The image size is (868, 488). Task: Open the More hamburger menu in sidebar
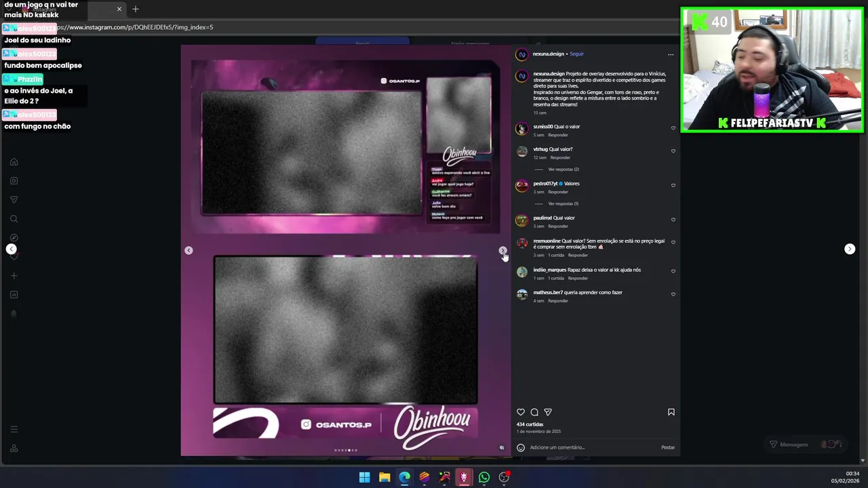coord(14,429)
